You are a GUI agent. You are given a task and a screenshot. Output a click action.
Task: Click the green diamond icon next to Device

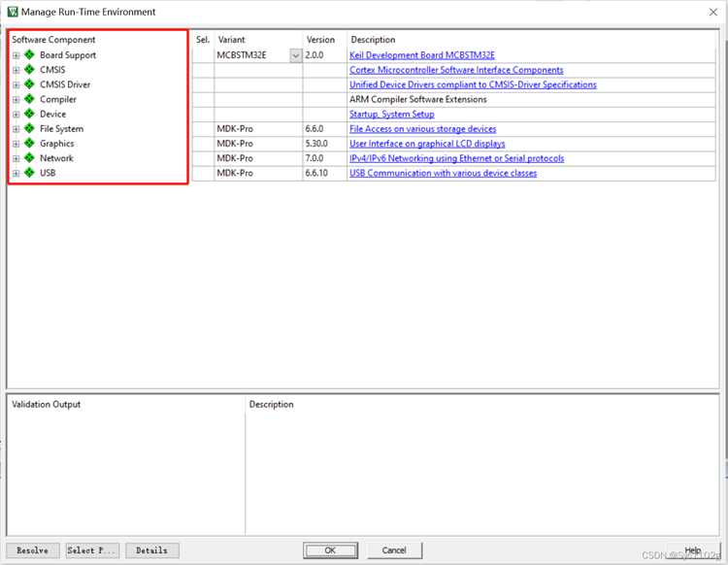(x=29, y=114)
